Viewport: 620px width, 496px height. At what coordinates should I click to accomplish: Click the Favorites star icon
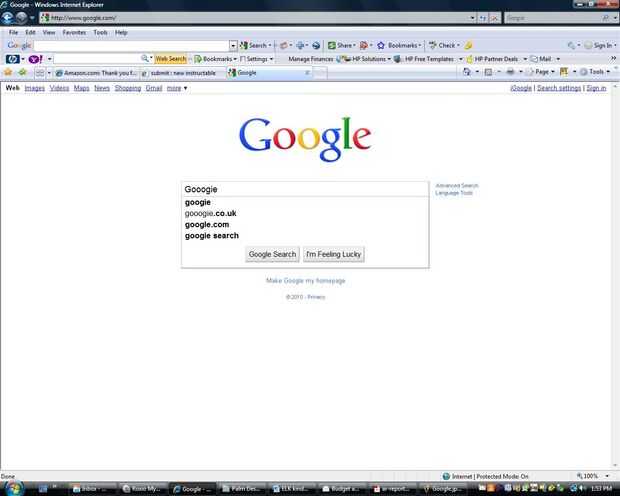(x=8, y=72)
